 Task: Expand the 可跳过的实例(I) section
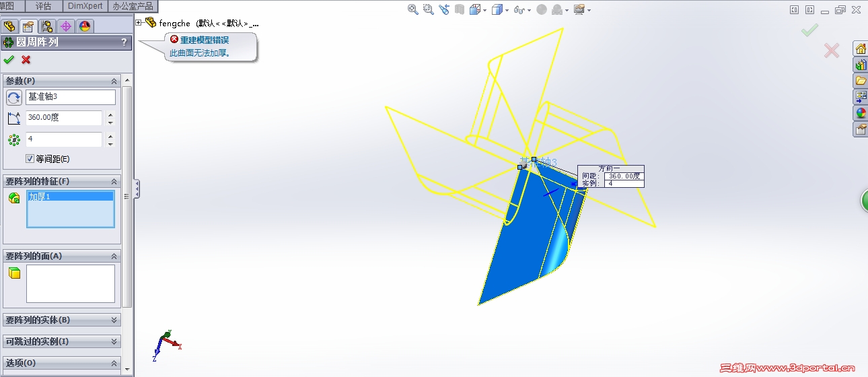[x=114, y=341]
